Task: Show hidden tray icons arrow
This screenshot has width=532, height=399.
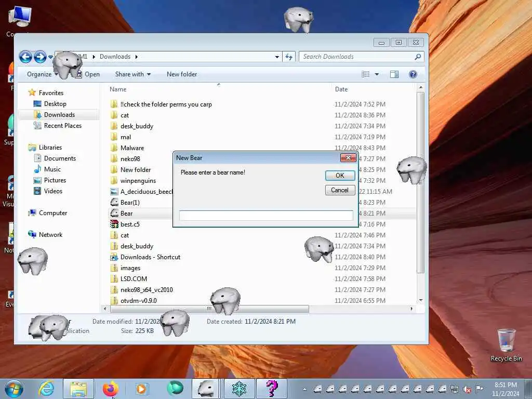Action: [x=304, y=389]
